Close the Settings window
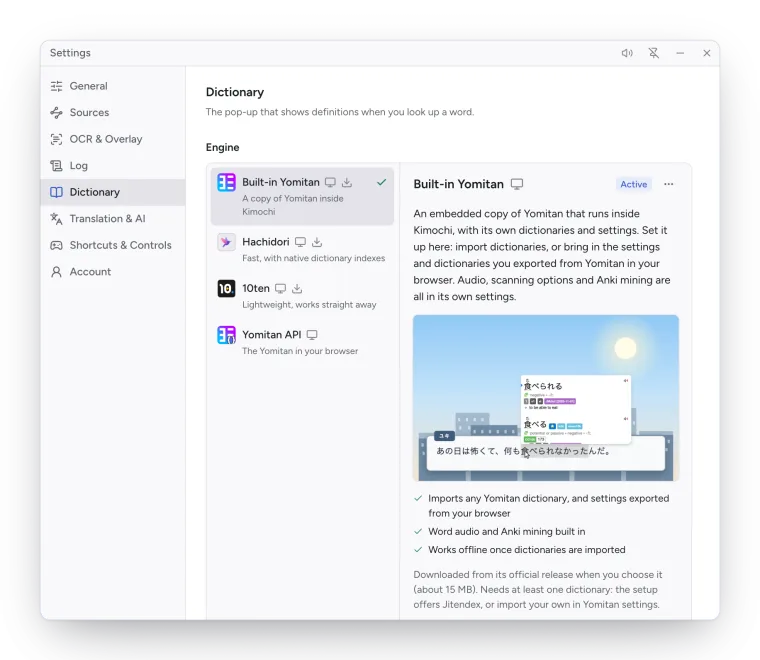760x660 pixels. coord(707,53)
